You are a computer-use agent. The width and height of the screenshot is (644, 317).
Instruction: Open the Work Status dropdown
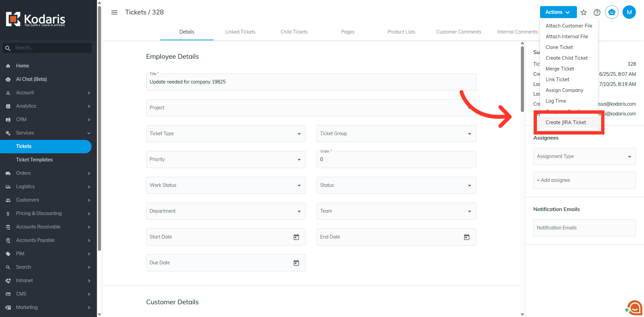point(226,185)
